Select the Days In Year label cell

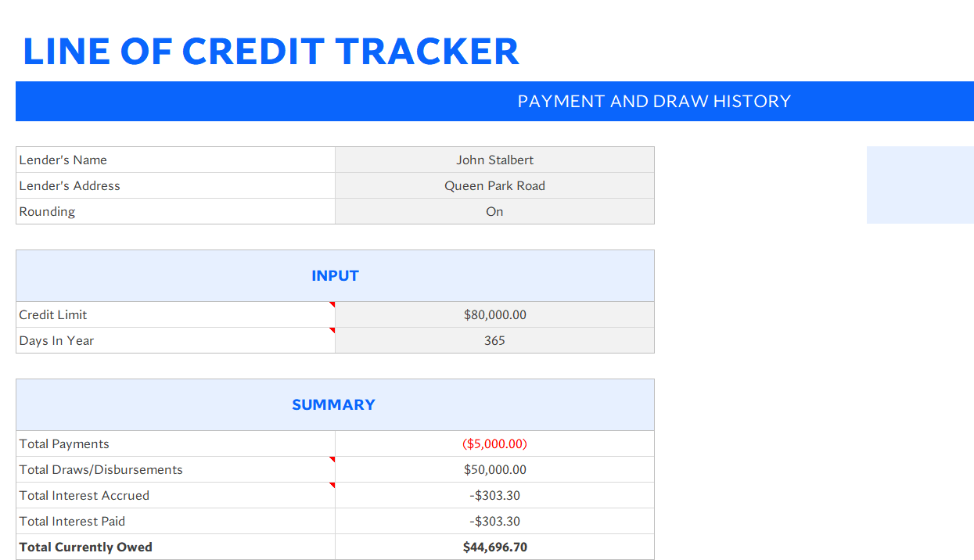(176, 340)
